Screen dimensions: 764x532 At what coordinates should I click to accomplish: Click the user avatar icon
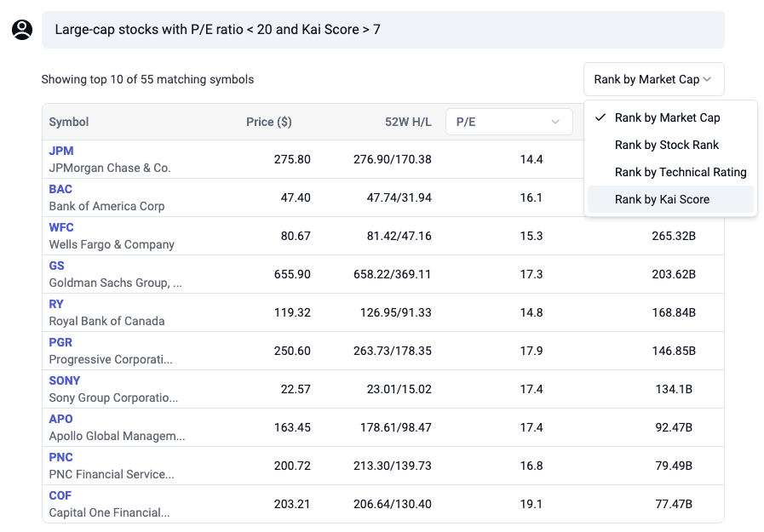22,30
